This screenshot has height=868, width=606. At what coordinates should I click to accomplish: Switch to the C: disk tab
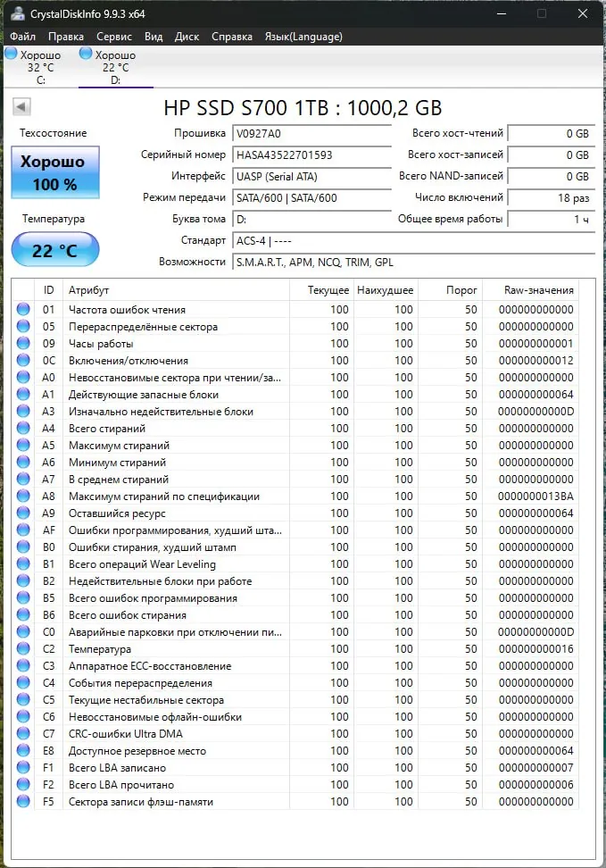[x=41, y=67]
